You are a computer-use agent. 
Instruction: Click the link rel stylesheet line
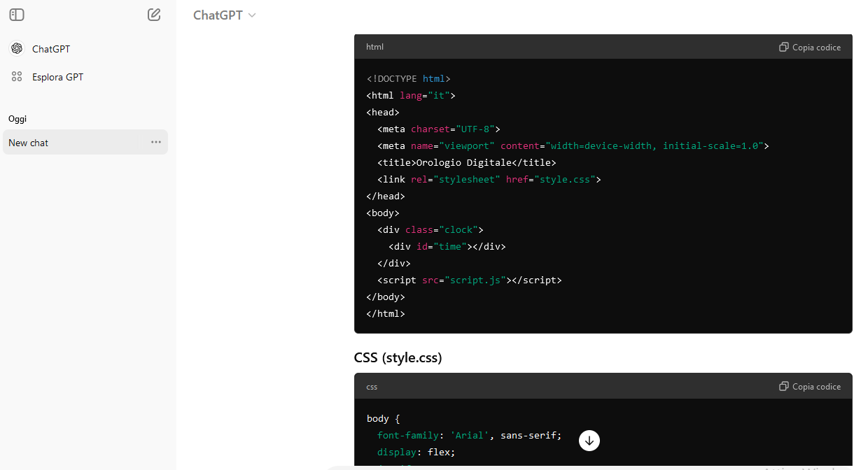click(489, 179)
